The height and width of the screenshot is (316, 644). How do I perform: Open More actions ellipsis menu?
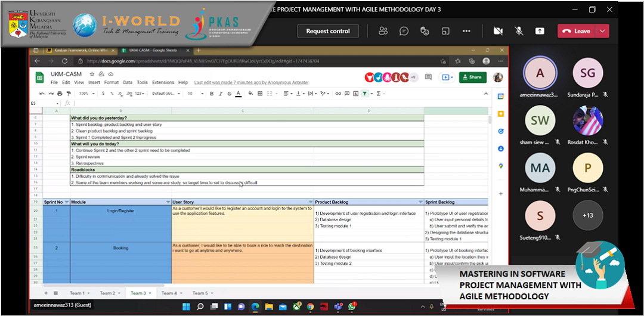[466, 31]
